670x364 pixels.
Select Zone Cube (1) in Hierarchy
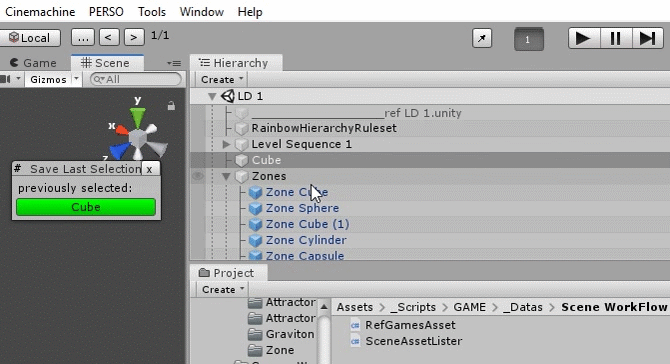[x=307, y=224]
